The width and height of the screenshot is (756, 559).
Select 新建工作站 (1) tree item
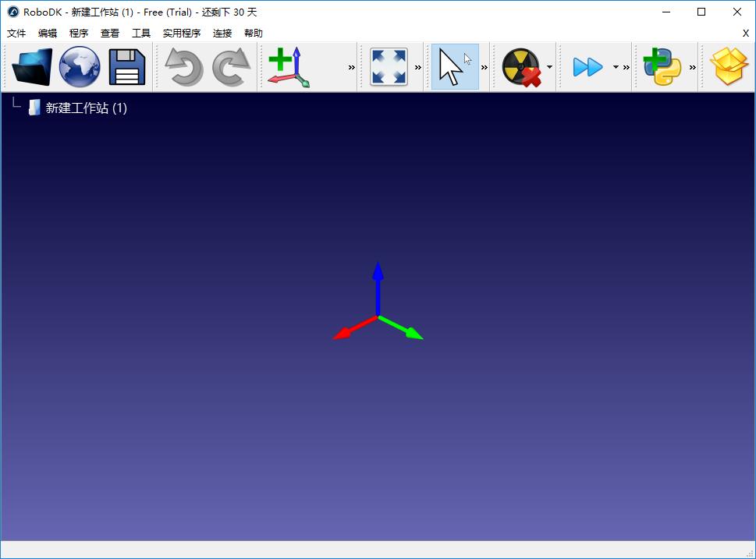pyautogui.click(x=87, y=108)
